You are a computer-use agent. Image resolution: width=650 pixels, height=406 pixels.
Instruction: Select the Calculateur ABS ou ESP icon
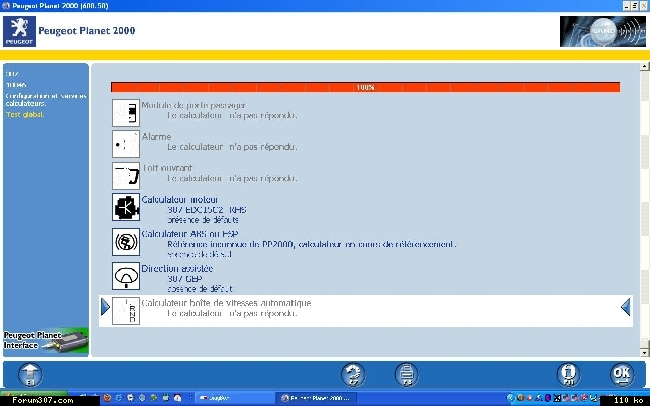pos(126,242)
